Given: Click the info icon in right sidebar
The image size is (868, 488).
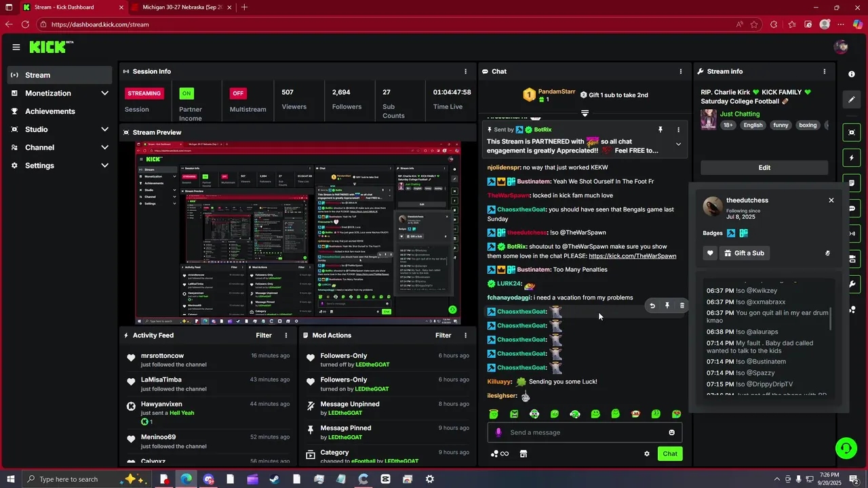Looking at the screenshot, I should click(852, 74).
